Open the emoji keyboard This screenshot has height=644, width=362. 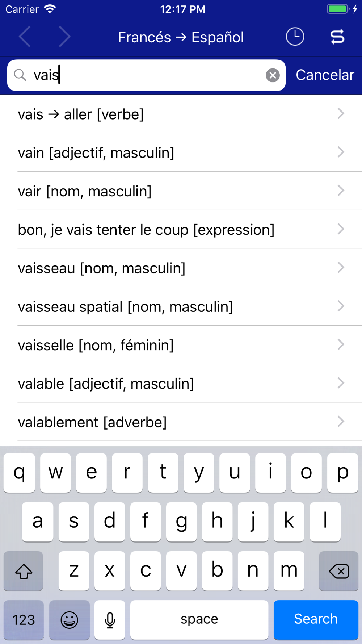click(x=69, y=620)
